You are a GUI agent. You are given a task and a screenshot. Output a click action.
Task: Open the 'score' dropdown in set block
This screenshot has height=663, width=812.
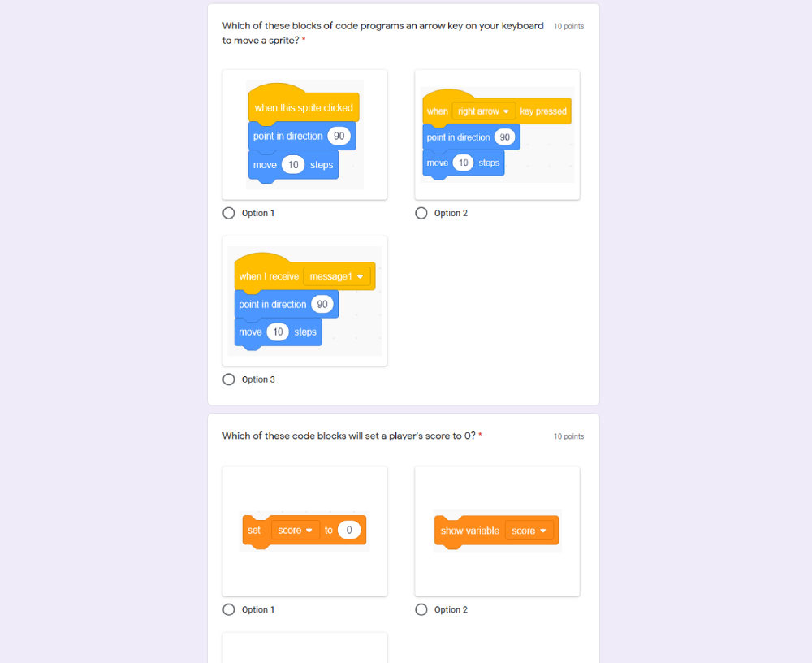[296, 531]
